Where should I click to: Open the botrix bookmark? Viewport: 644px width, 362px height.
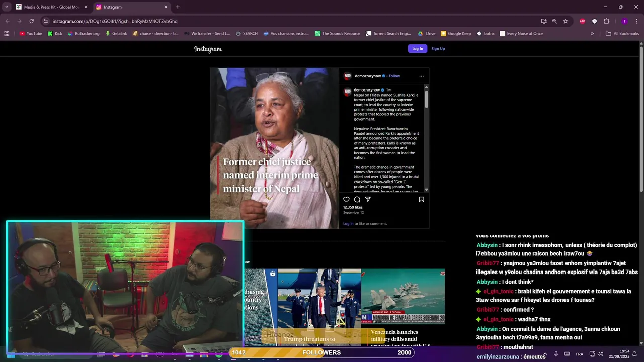point(486,34)
